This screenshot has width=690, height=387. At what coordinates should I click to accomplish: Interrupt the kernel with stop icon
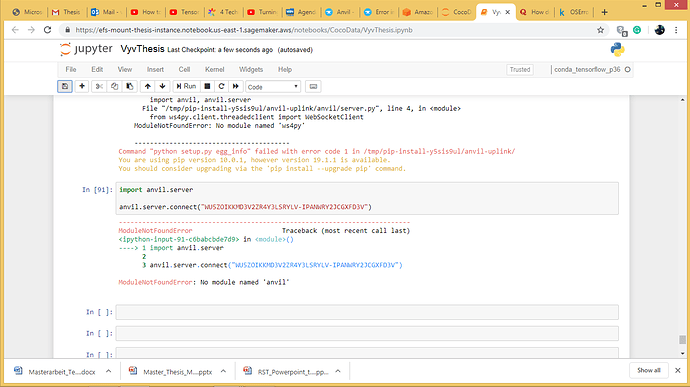(x=207, y=86)
